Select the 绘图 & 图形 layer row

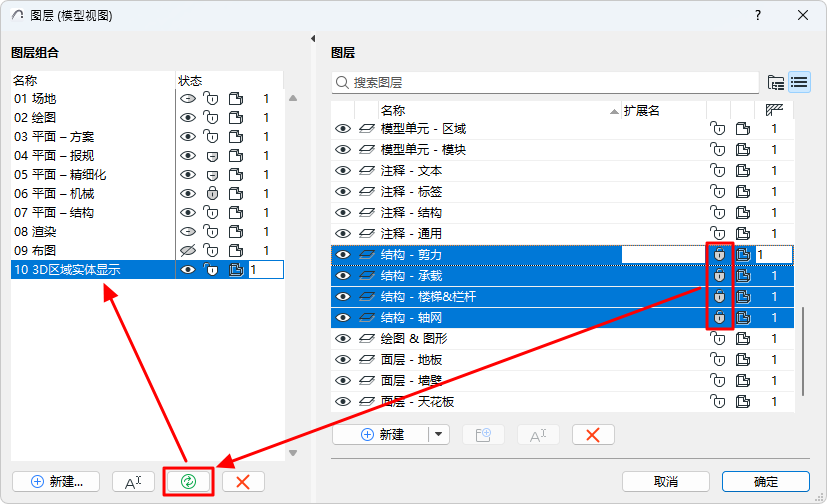[x=562, y=338]
